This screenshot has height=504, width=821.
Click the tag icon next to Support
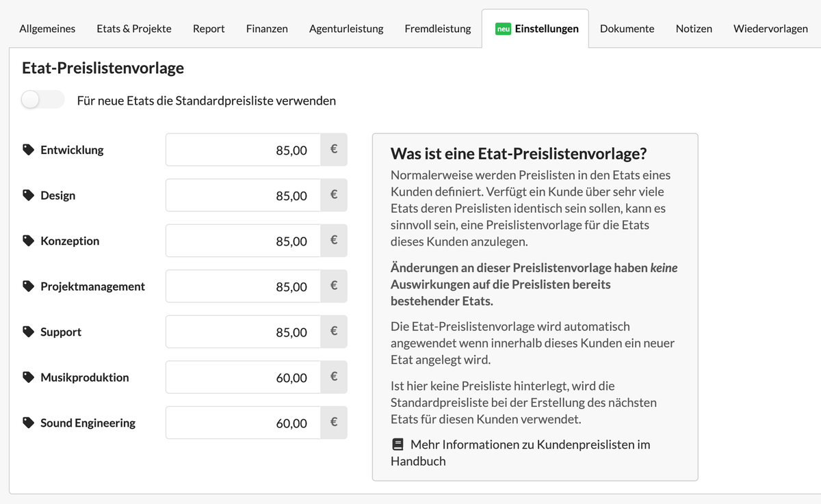(28, 332)
